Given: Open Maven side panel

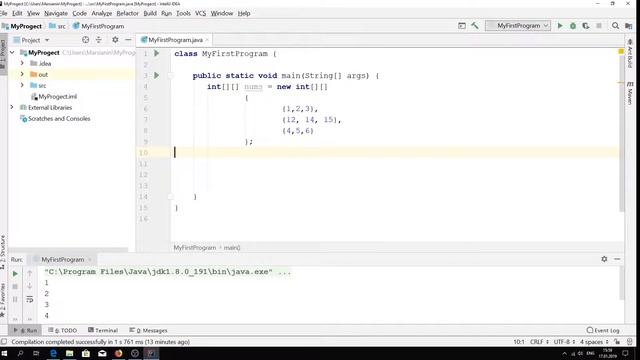Looking at the screenshot, I should pos(629,93).
